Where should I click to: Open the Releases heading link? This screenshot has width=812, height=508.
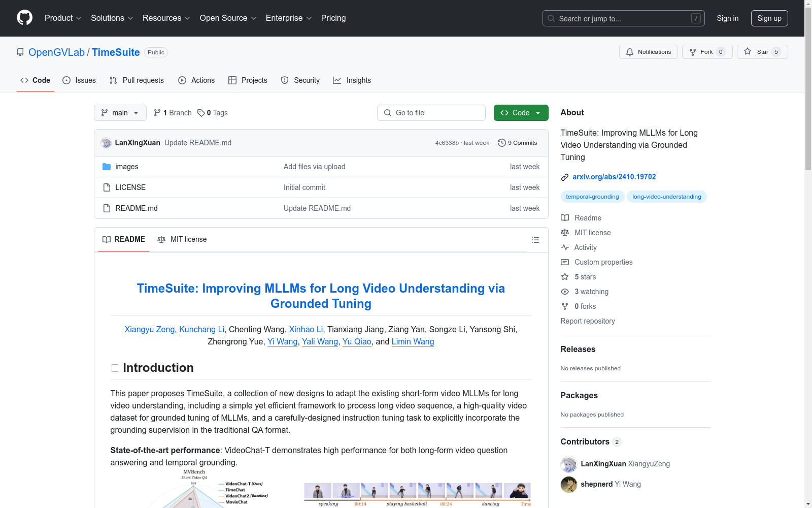[578, 349]
